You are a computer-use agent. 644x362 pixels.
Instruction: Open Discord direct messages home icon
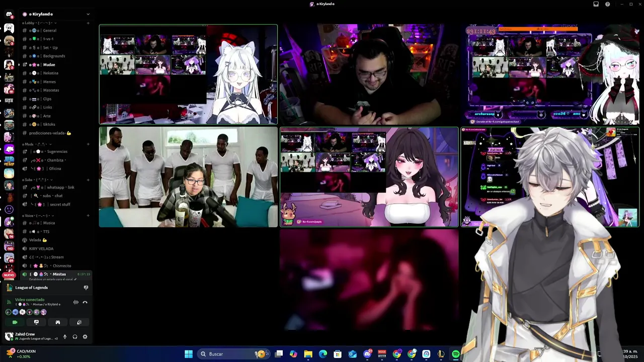click(9, 14)
